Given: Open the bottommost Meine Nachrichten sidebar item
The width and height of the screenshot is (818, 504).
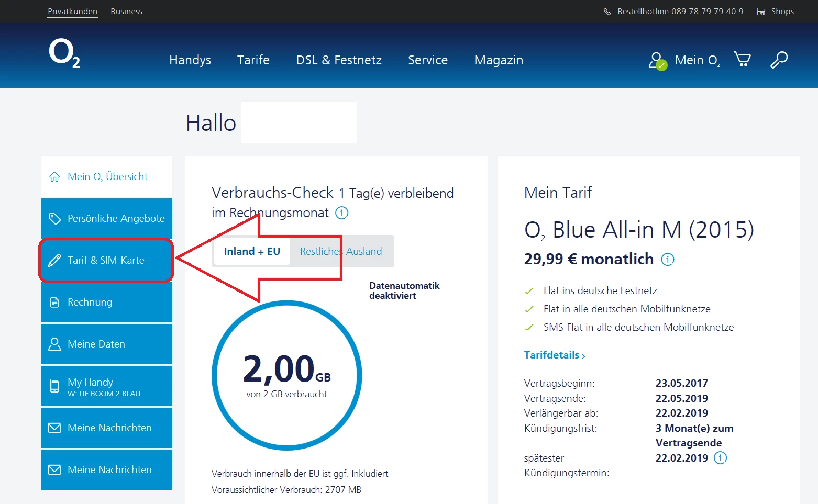Looking at the screenshot, I should (x=107, y=469).
